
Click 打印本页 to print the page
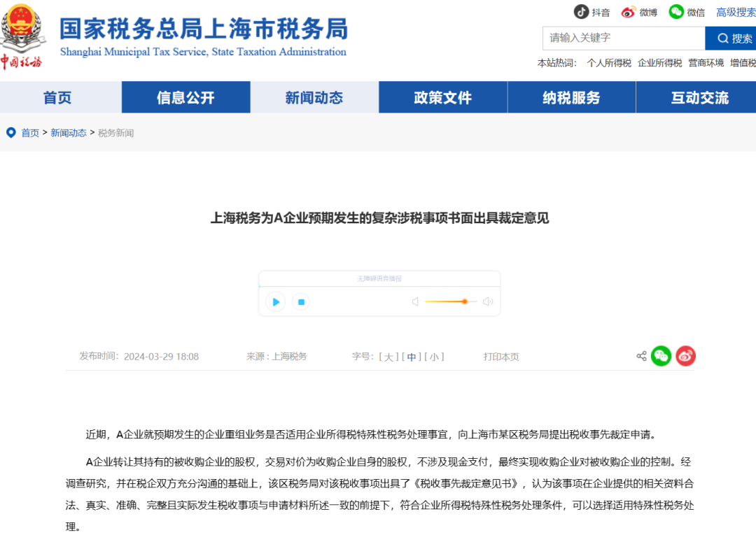tap(500, 356)
